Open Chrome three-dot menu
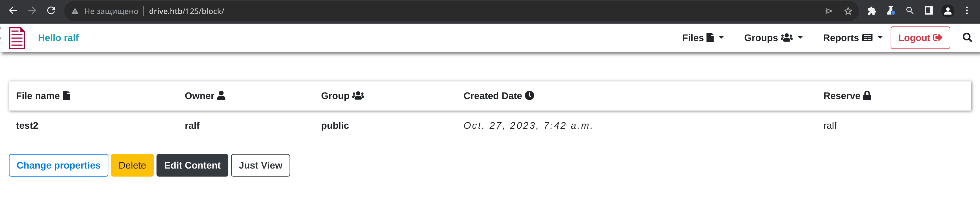 (x=967, y=11)
